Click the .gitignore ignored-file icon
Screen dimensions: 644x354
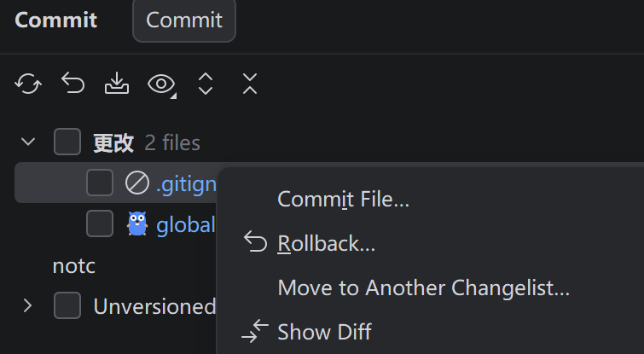(136, 183)
